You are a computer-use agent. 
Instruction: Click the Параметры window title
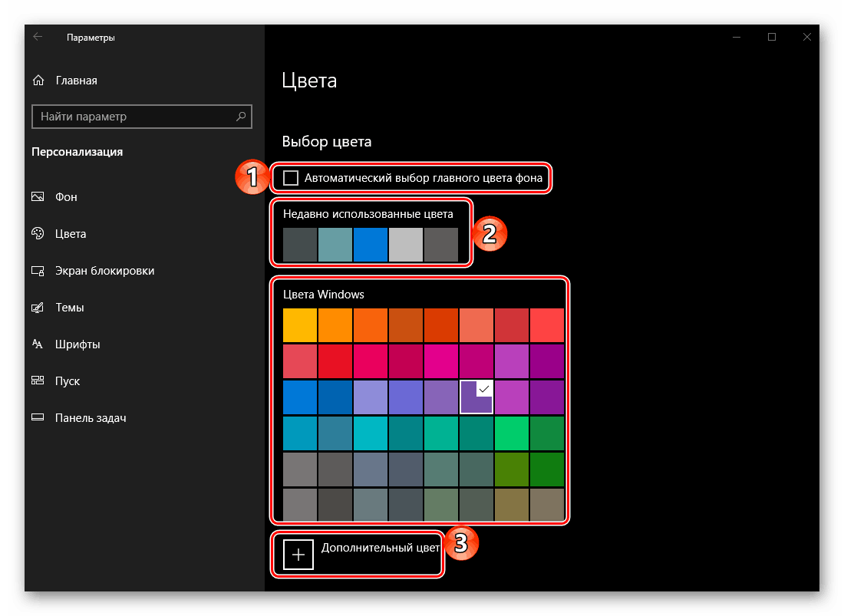(x=91, y=38)
